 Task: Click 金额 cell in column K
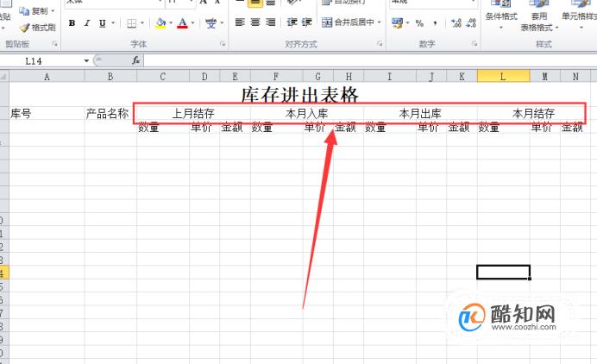point(462,127)
